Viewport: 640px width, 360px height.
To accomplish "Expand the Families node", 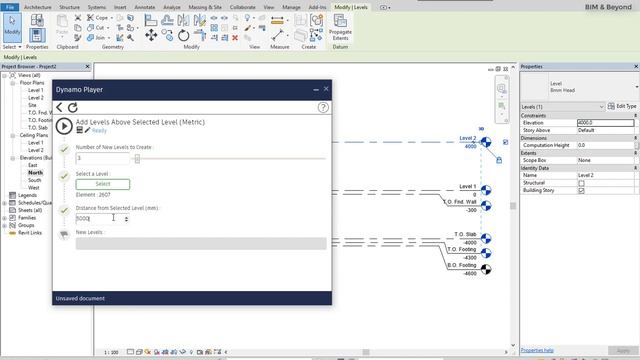I will 5,218.
